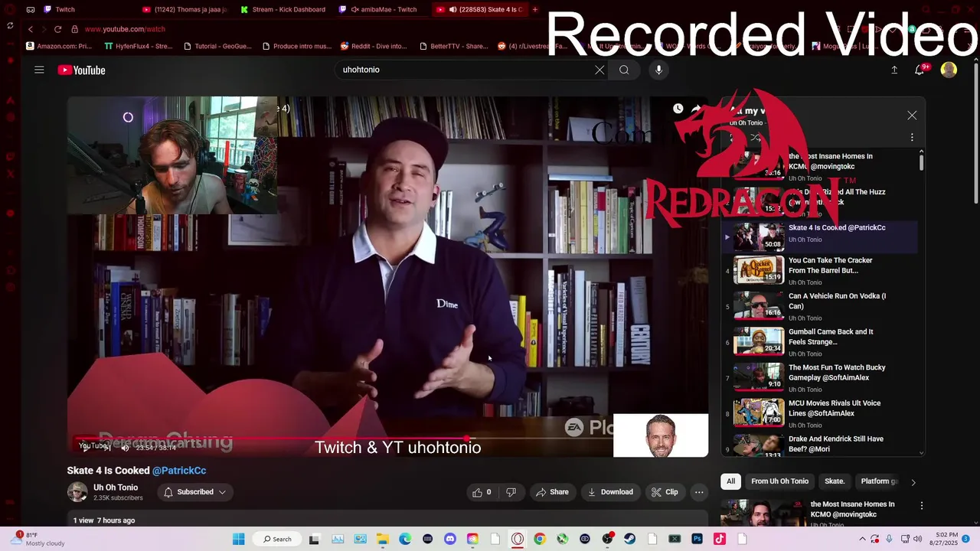Image resolution: width=980 pixels, height=551 pixels.
Task: Play 'Can A Vehicle Run On Vodka' video
Action: (x=819, y=306)
